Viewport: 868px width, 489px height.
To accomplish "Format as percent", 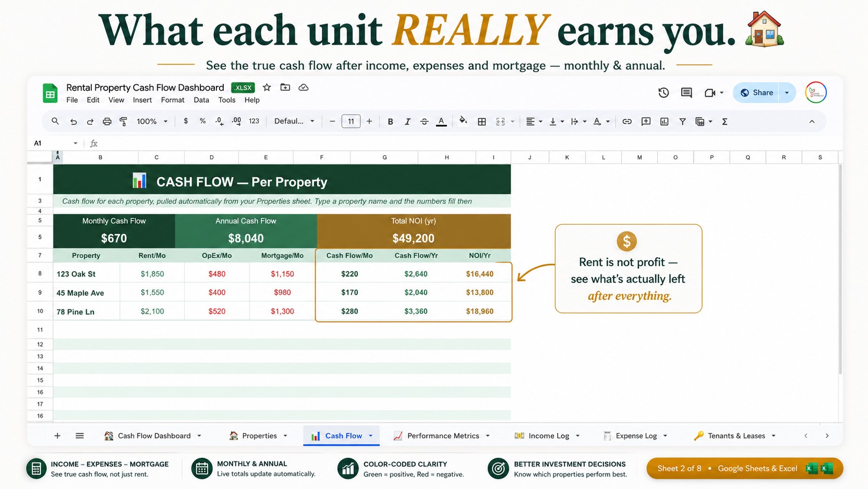I will tap(202, 121).
